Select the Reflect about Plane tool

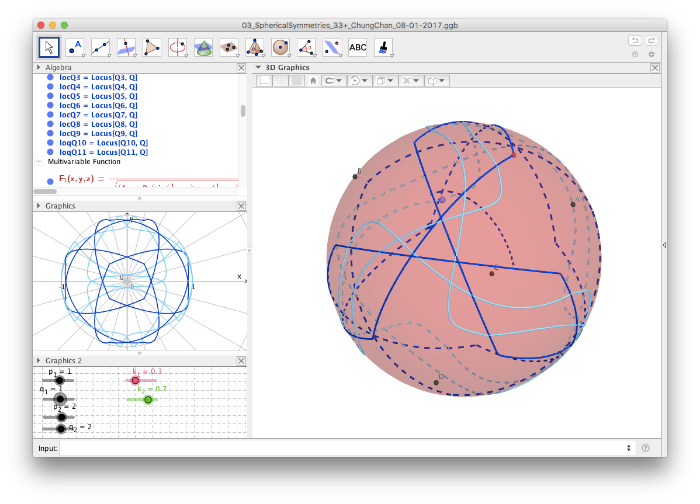click(332, 47)
